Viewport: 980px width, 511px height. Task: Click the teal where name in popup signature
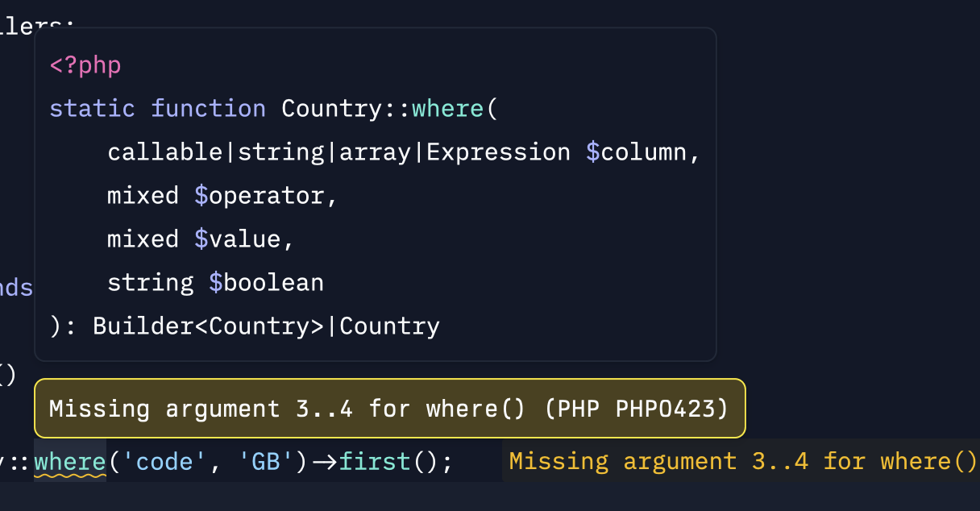tap(449, 109)
